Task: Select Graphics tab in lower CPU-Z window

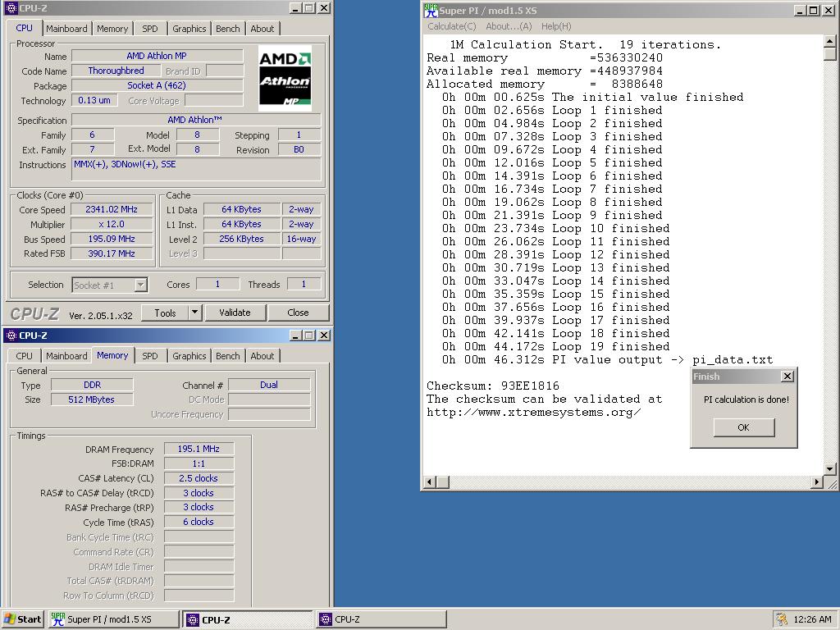Action: (189, 356)
